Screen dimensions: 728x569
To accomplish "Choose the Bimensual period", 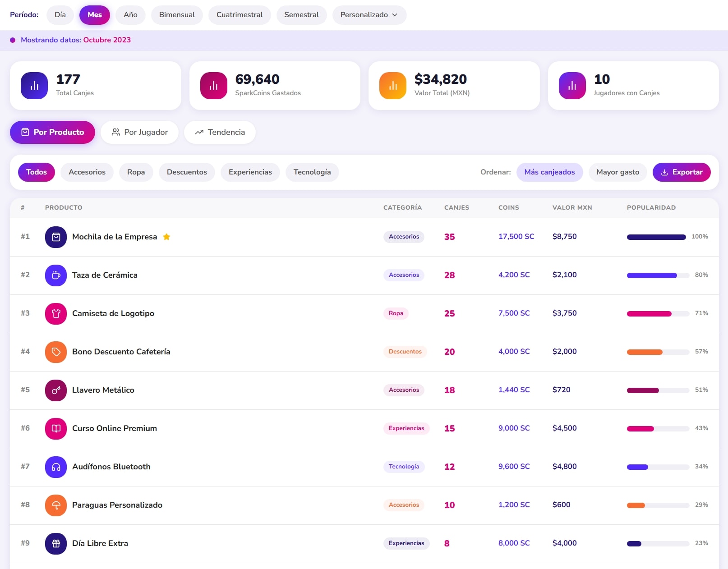I will 177,15.
